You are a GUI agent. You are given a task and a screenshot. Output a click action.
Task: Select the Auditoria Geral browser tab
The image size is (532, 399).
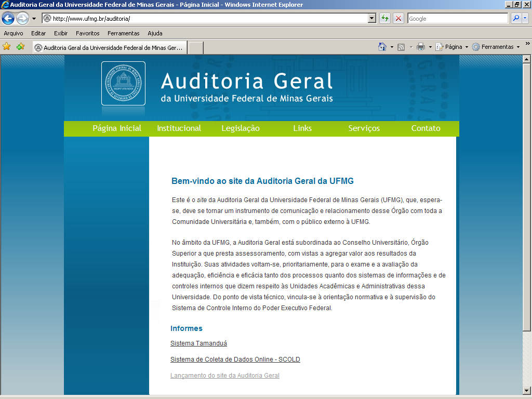110,47
